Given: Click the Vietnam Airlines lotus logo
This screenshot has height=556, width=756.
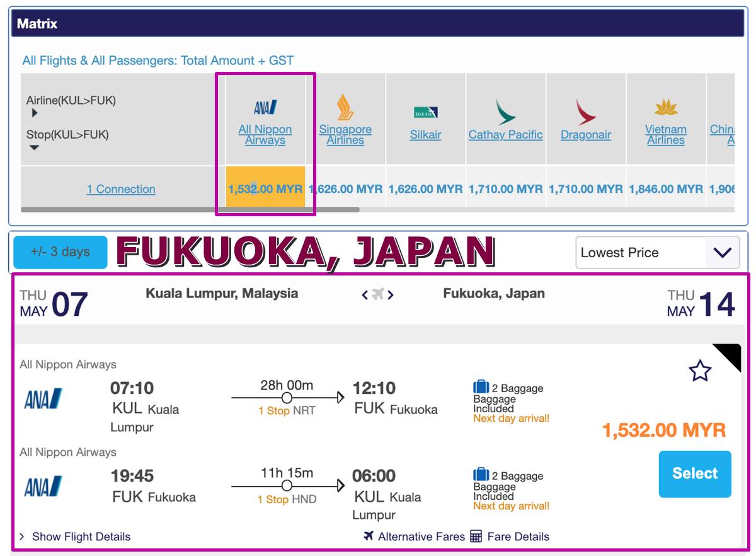Looking at the screenshot, I should pos(666,108).
